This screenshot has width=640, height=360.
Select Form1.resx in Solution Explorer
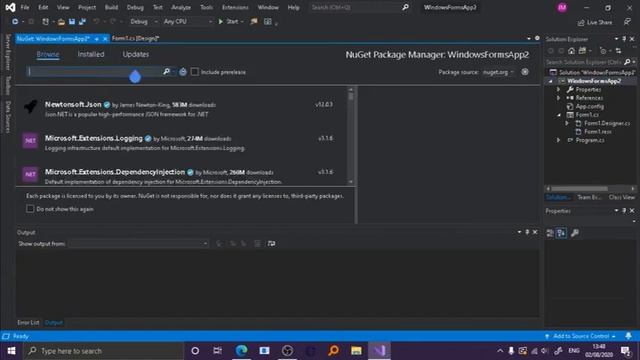tap(598, 132)
